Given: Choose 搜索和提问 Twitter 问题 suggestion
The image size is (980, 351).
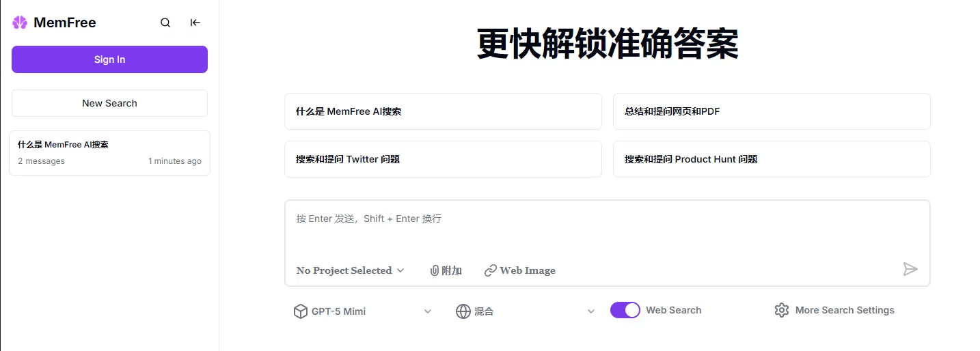Looking at the screenshot, I should pyautogui.click(x=443, y=159).
